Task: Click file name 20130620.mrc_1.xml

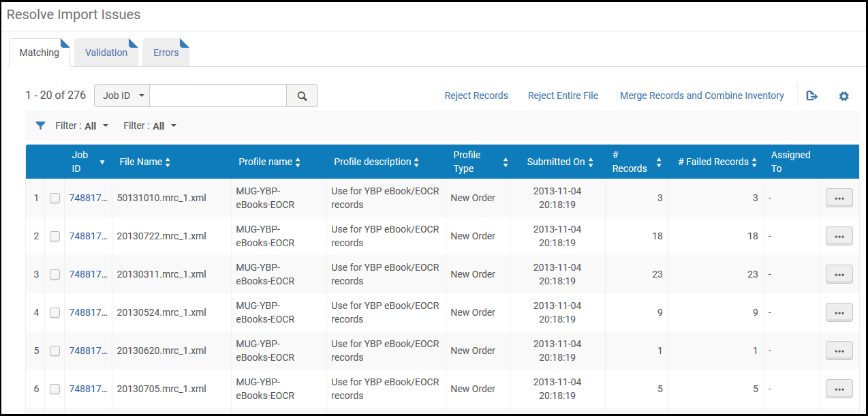Action: [161, 351]
